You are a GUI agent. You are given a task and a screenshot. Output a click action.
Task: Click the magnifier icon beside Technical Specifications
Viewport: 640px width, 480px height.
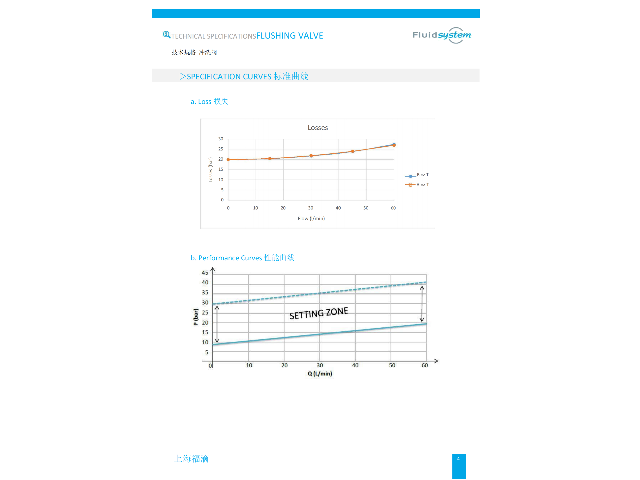tap(166, 35)
